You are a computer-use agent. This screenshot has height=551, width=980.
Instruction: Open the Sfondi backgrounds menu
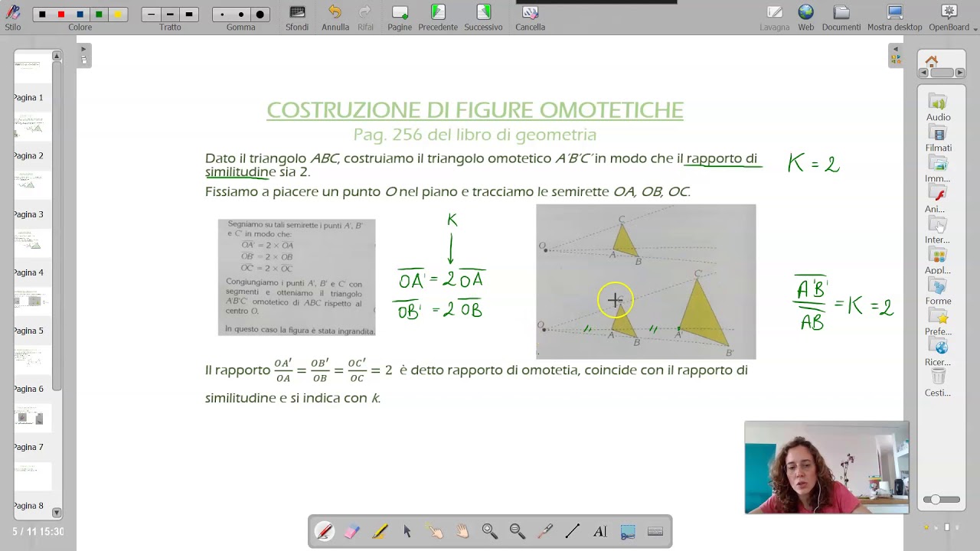(x=297, y=18)
